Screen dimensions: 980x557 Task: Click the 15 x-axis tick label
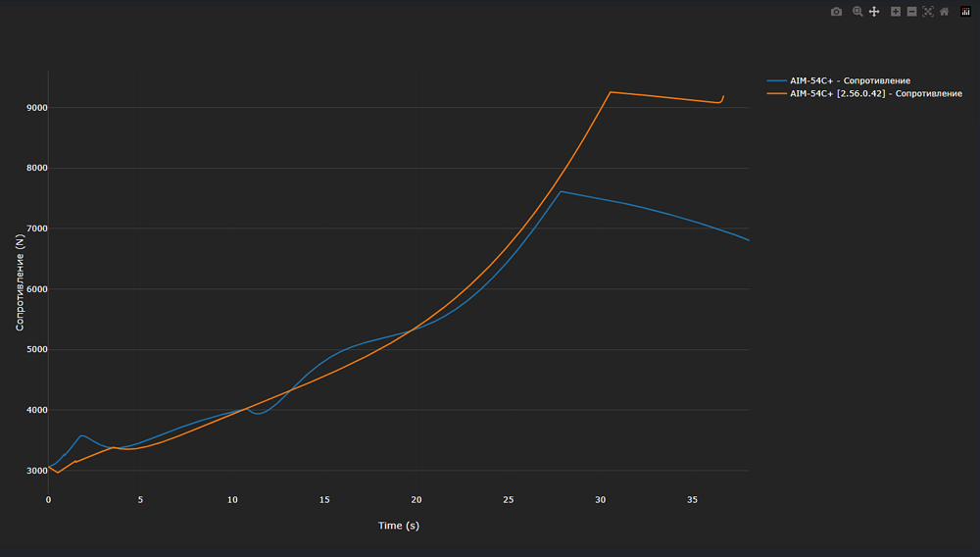[x=324, y=500]
